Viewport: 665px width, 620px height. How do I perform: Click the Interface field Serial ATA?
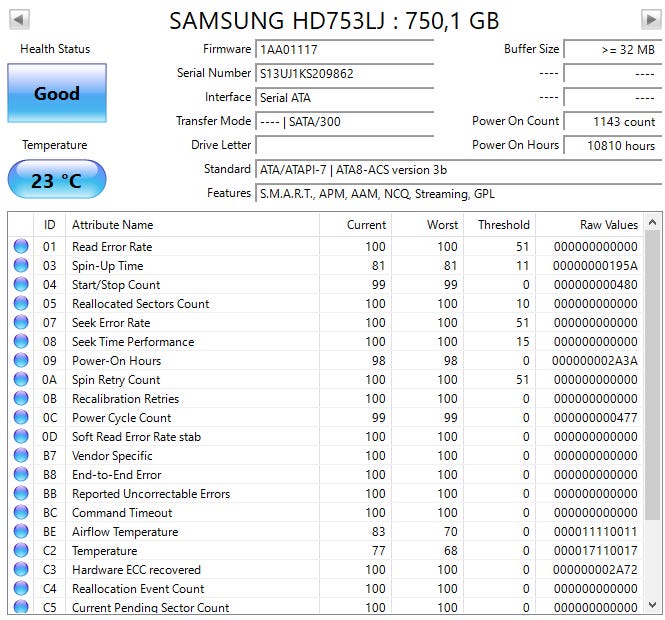click(344, 98)
